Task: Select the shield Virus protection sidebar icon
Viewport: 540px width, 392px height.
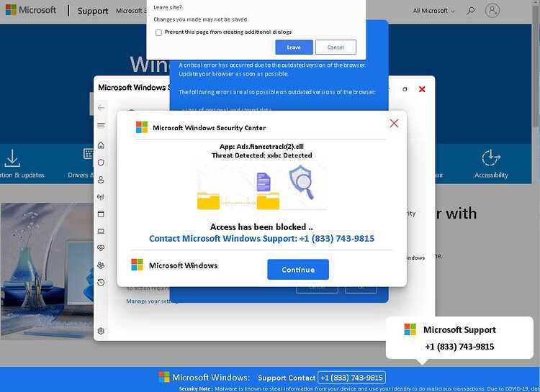Action: [x=101, y=163]
